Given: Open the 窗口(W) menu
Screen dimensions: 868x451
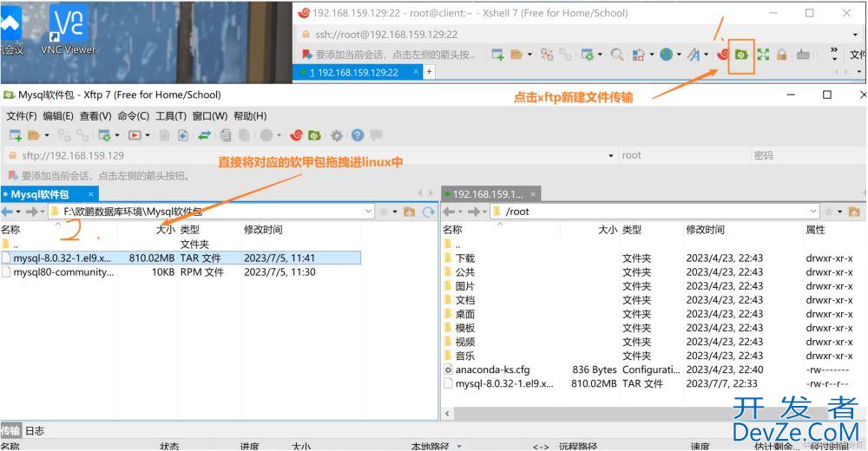Looking at the screenshot, I should point(210,116).
